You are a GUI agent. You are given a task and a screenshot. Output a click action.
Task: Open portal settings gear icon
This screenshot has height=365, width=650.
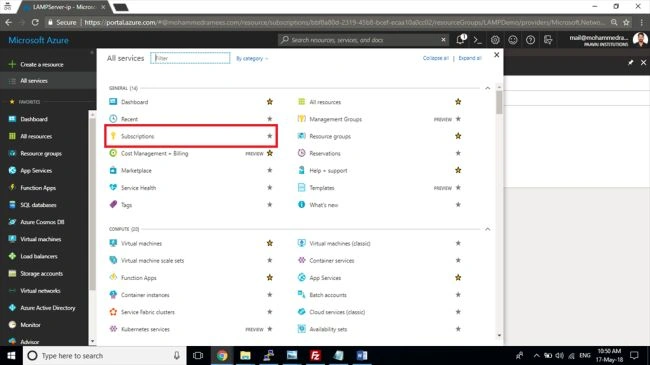click(x=495, y=40)
